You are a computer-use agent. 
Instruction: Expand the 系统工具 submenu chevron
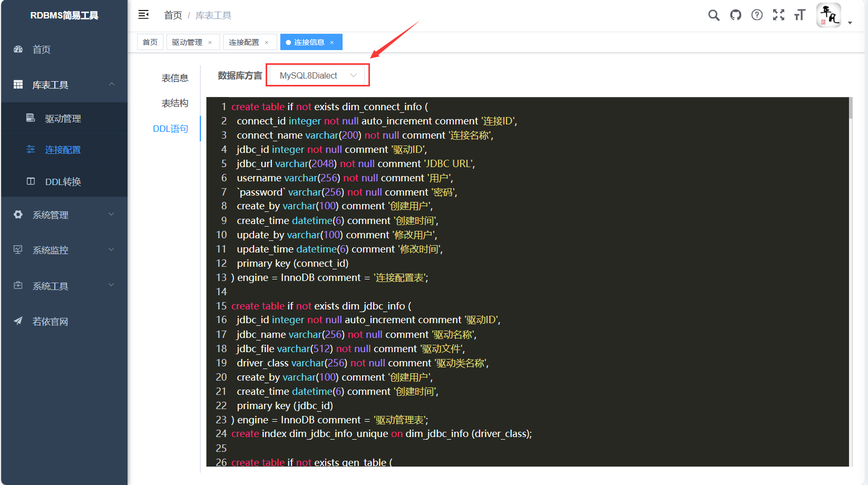click(x=111, y=285)
